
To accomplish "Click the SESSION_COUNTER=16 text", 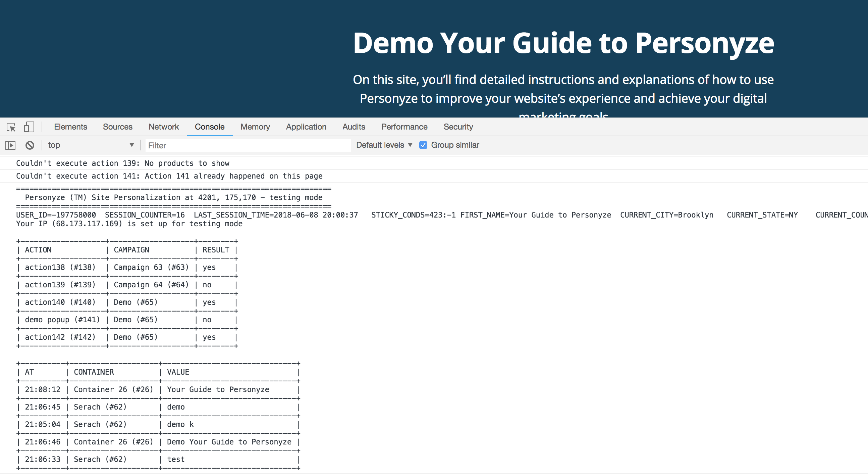I will click(x=145, y=215).
